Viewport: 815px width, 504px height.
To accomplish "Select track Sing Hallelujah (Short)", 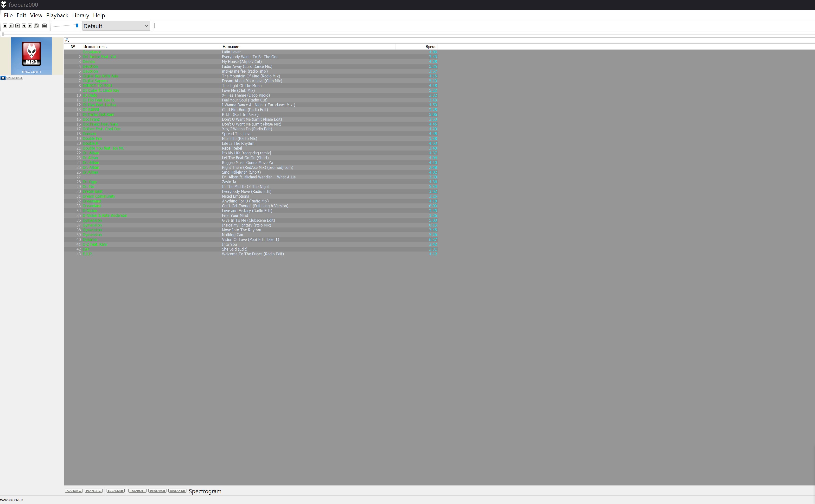I will [x=241, y=172].
